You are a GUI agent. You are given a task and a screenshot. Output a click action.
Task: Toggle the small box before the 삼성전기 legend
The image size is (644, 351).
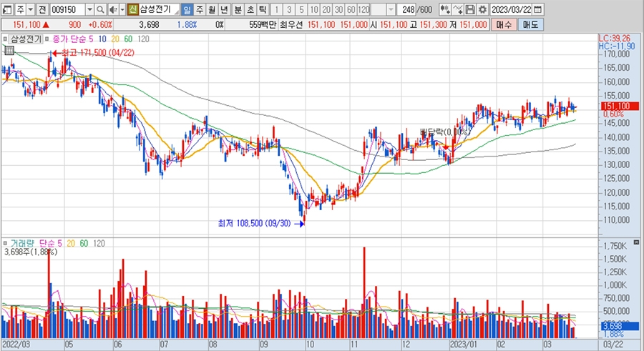tap(5, 39)
